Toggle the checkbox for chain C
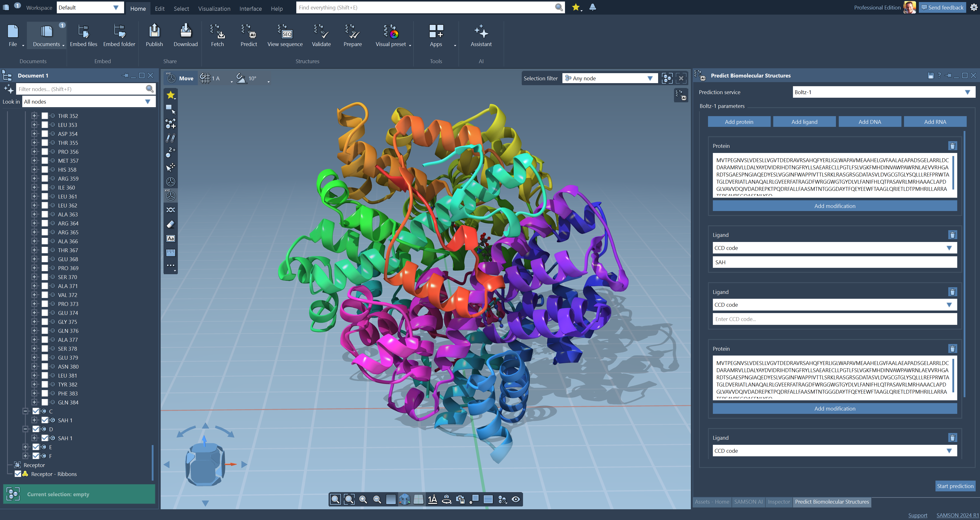 point(36,411)
